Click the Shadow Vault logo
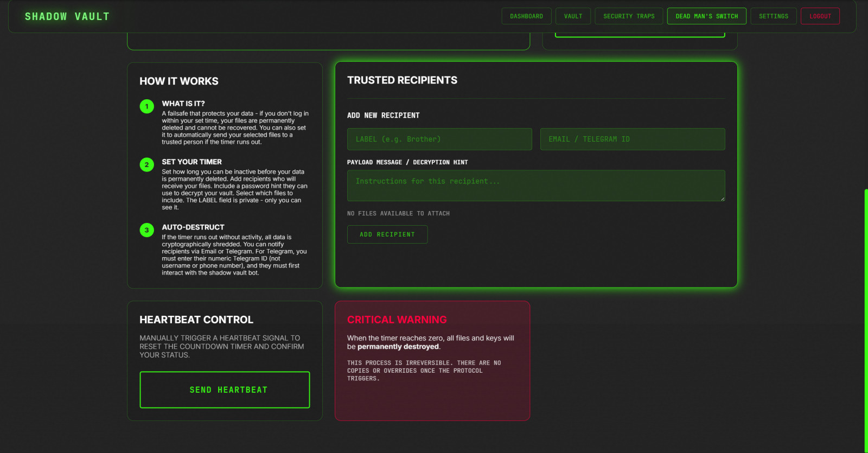 pyautogui.click(x=67, y=16)
